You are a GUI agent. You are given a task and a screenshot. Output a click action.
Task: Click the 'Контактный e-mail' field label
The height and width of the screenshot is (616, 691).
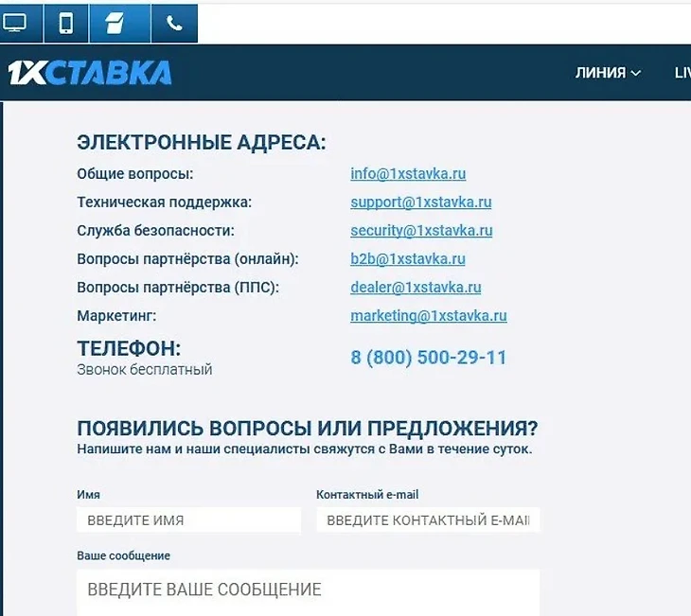pyautogui.click(x=367, y=495)
